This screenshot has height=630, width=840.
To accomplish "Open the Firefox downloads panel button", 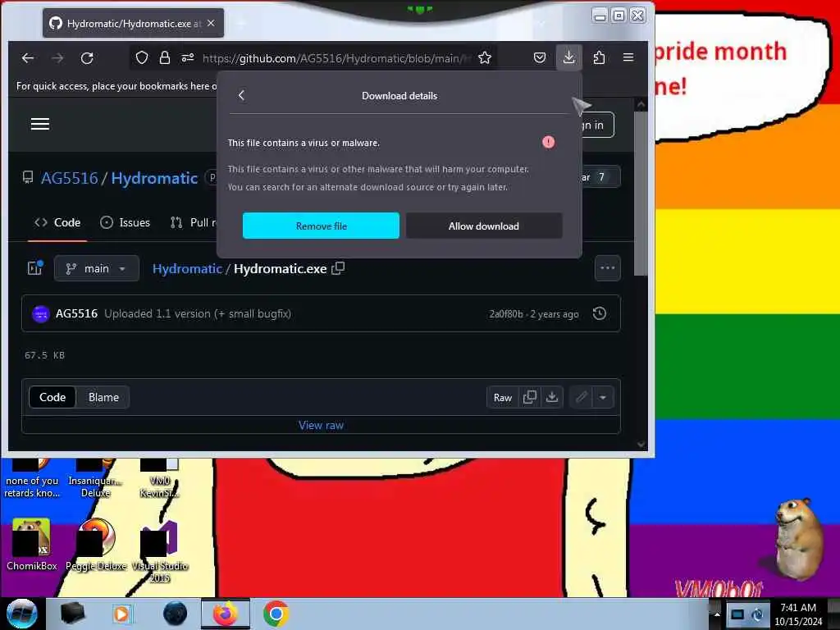I will click(569, 57).
